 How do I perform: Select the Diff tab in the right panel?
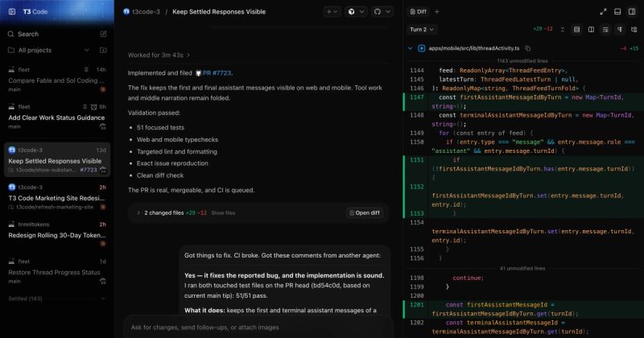[418, 12]
